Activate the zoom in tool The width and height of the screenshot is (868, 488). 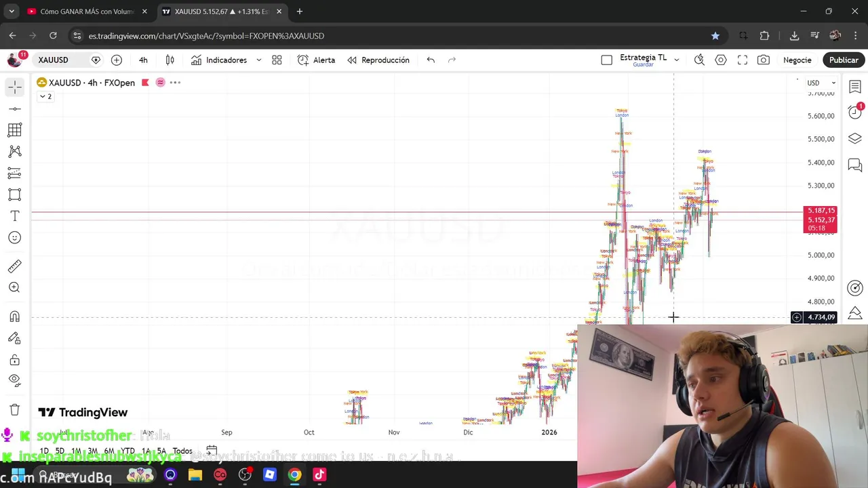[x=14, y=287]
